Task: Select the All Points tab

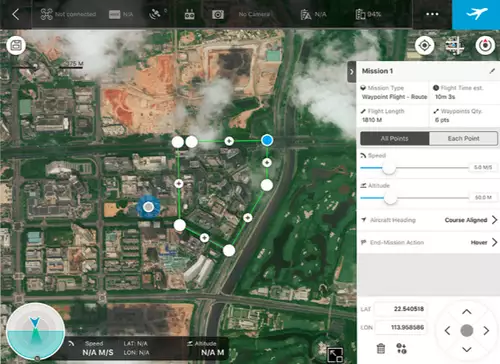Action: click(395, 138)
